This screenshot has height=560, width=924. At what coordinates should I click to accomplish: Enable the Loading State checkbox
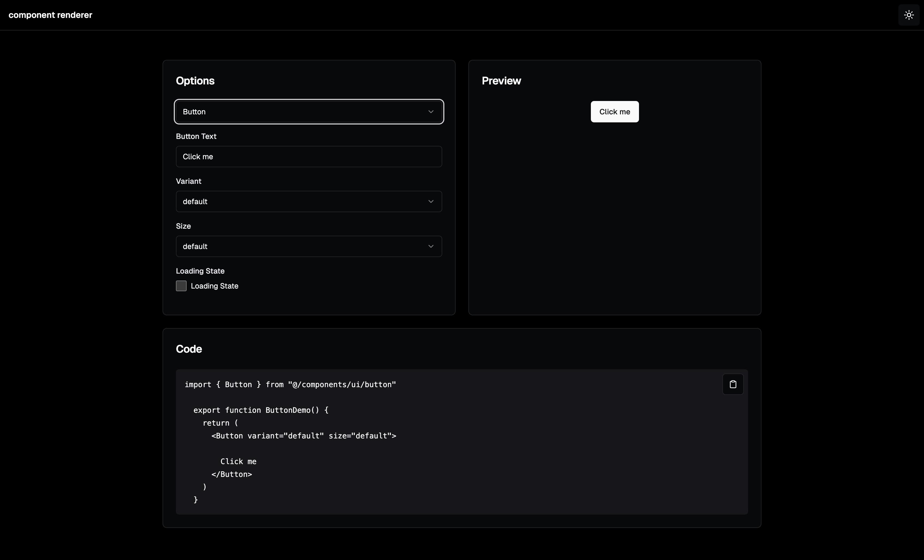point(181,286)
